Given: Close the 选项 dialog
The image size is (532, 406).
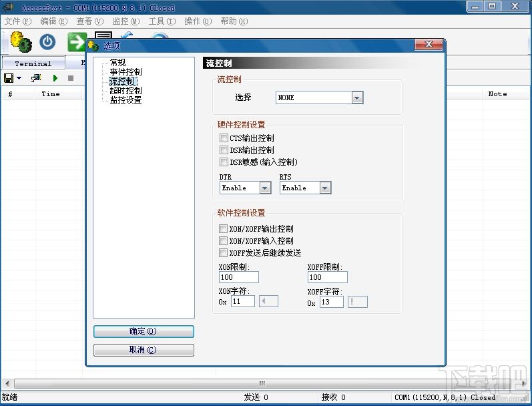Looking at the screenshot, I should (429, 45).
